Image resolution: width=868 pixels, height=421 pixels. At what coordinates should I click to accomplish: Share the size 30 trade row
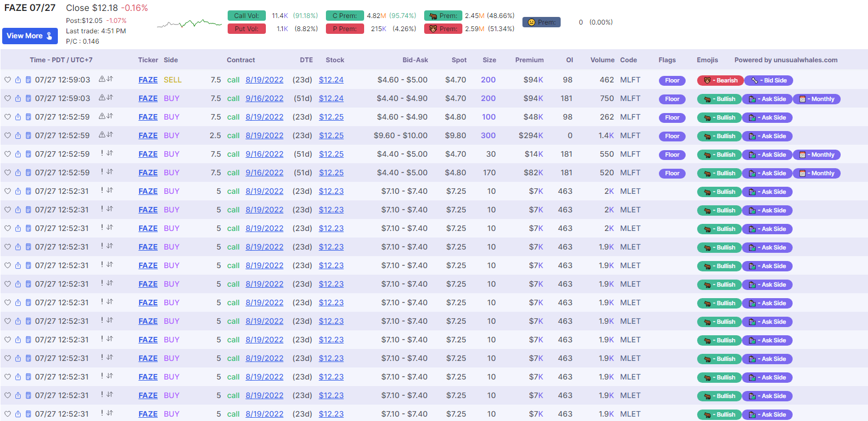point(18,154)
